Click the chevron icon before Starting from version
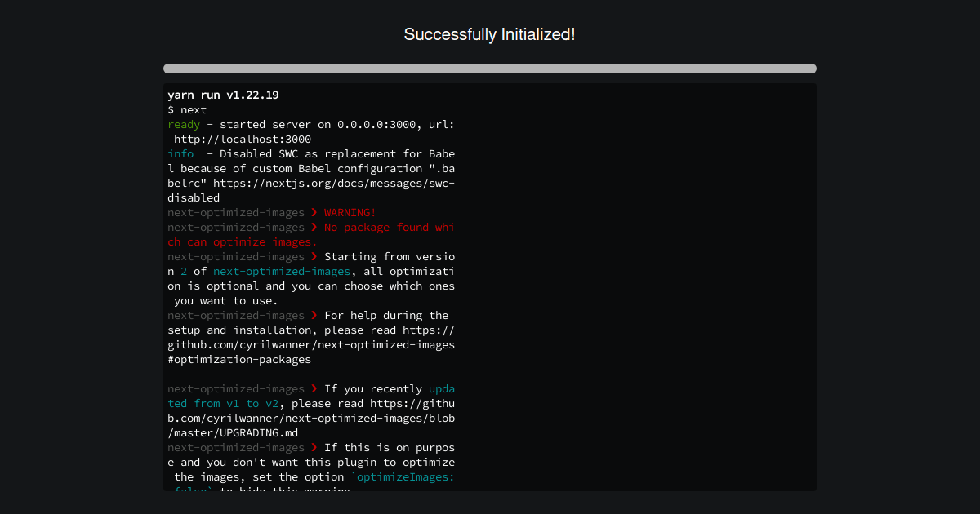 [314, 256]
